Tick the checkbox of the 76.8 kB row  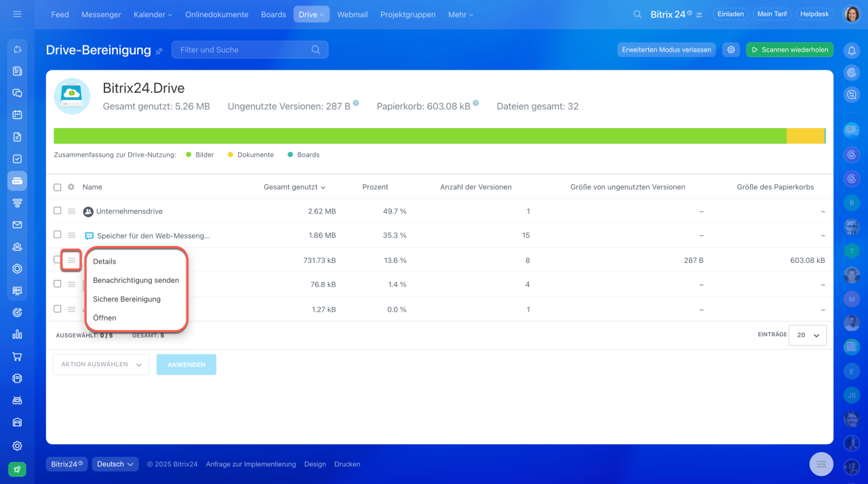click(x=58, y=284)
